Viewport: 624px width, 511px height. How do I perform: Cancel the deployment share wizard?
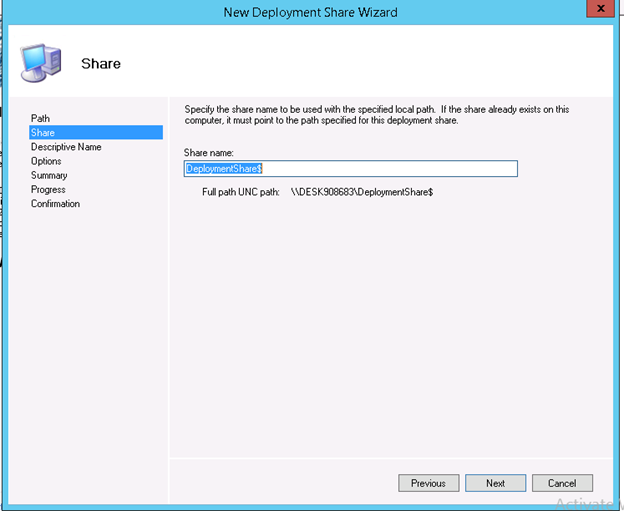click(x=562, y=483)
